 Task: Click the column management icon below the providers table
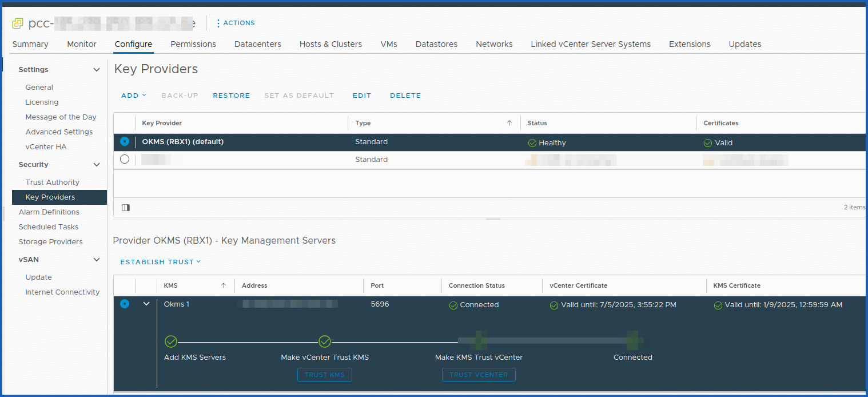pos(126,207)
